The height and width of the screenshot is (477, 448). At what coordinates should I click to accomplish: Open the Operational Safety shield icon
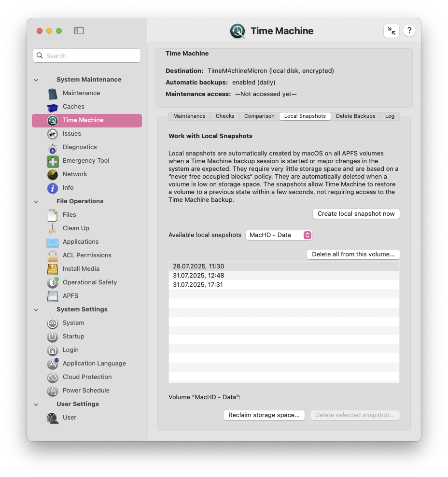point(53,282)
